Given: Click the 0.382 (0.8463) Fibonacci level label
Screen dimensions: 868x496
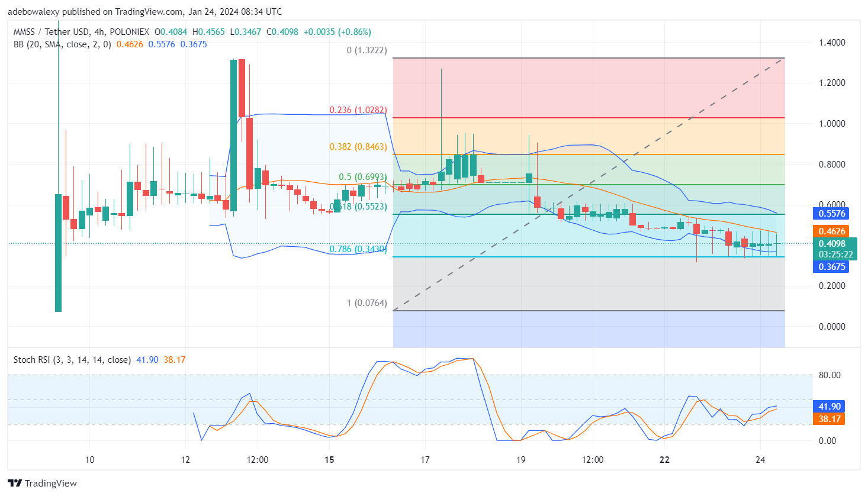Looking at the screenshot, I should 358,147.
